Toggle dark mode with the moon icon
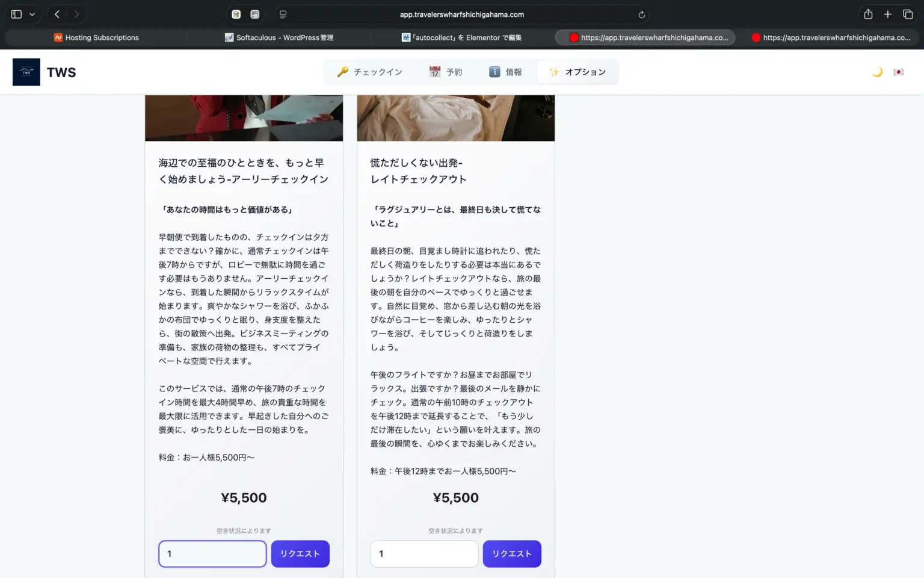The height and width of the screenshot is (578, 924). click(877, 72)
